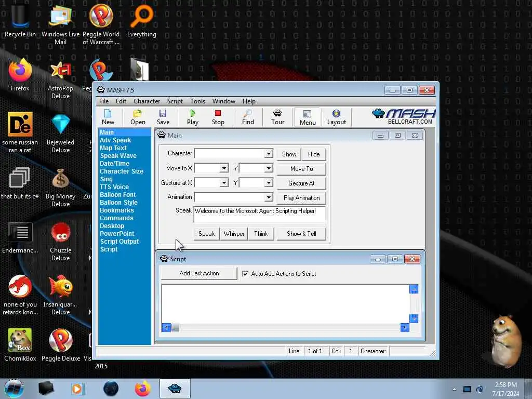This screenshot has height=399, width=532.
Task: Click the MASH taskbar button
Action: (x=175, y=389)
